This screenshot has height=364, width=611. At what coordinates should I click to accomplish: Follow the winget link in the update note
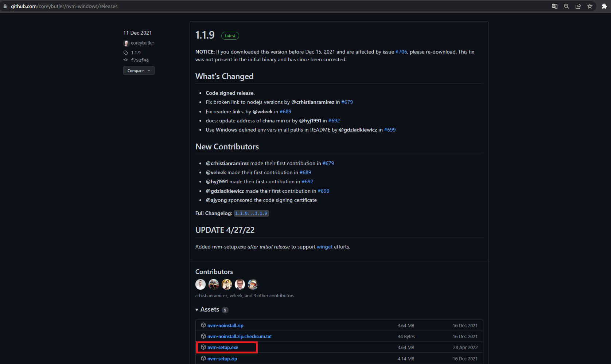(x=324, y=247)
